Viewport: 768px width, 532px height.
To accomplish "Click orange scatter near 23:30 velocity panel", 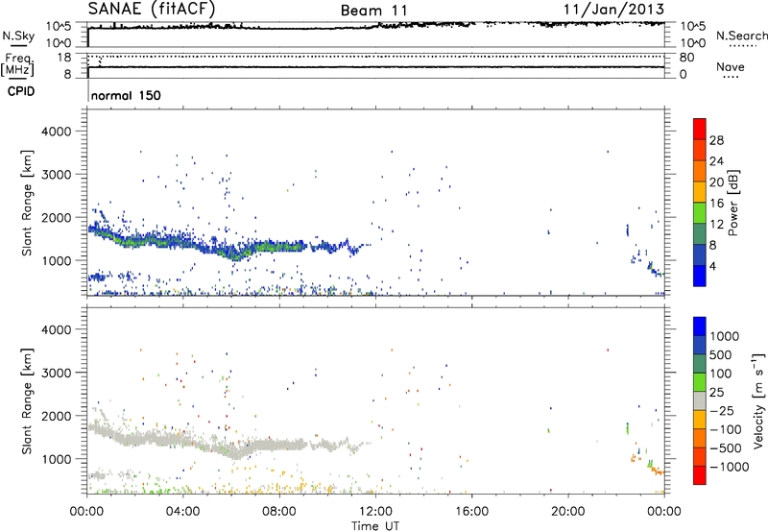I will 658,472.
